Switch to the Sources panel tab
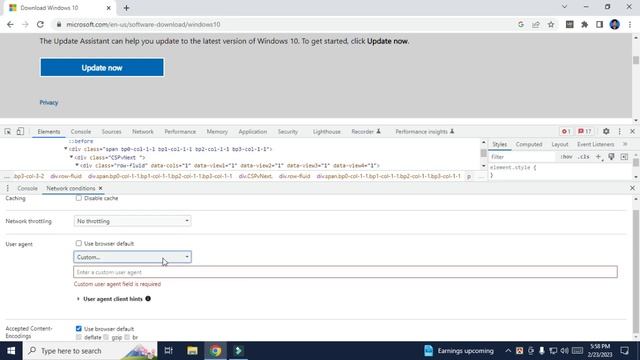 coord(111,131)
